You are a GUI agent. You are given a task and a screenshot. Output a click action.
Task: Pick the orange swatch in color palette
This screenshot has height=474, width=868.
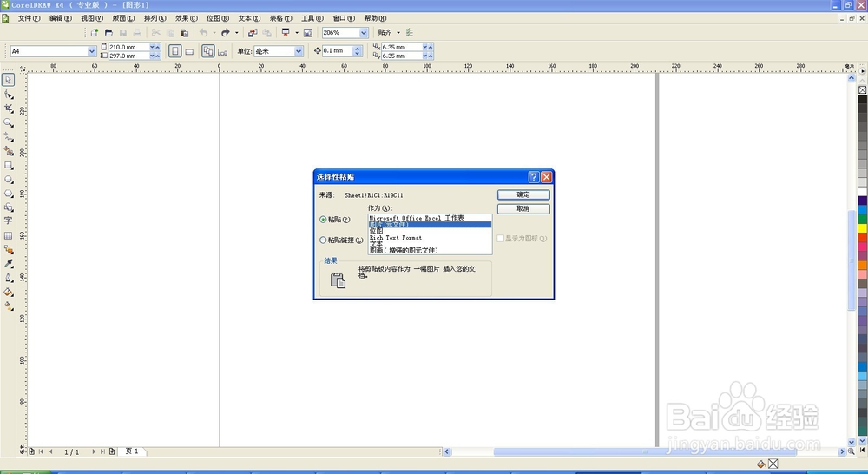click(863, 266)
